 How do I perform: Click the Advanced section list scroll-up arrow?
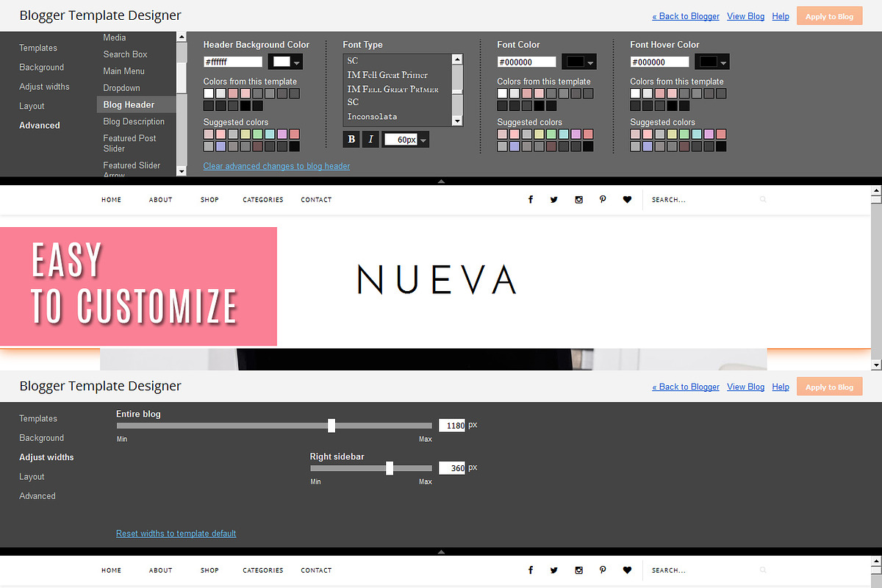click(182, 36)
